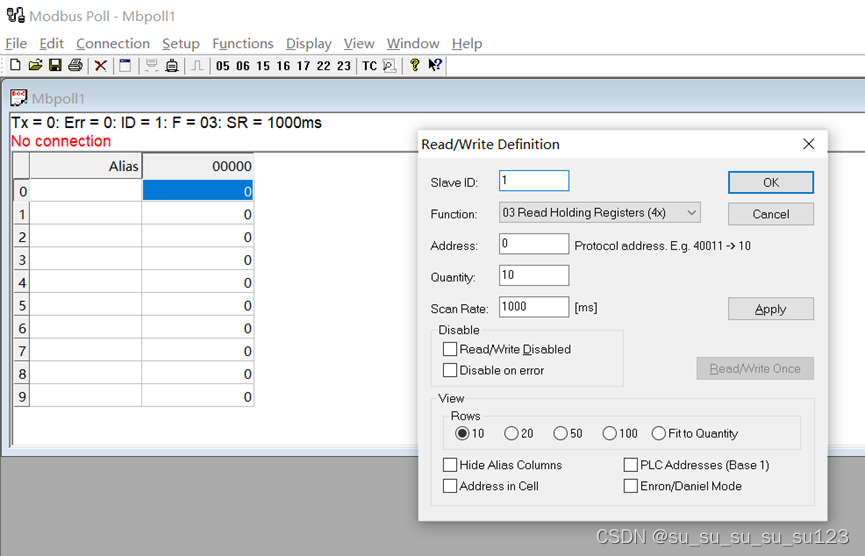This screenshot has height=556, width=865.
Task: Check Hide Alias Columns
Action: tap(450, 465)
